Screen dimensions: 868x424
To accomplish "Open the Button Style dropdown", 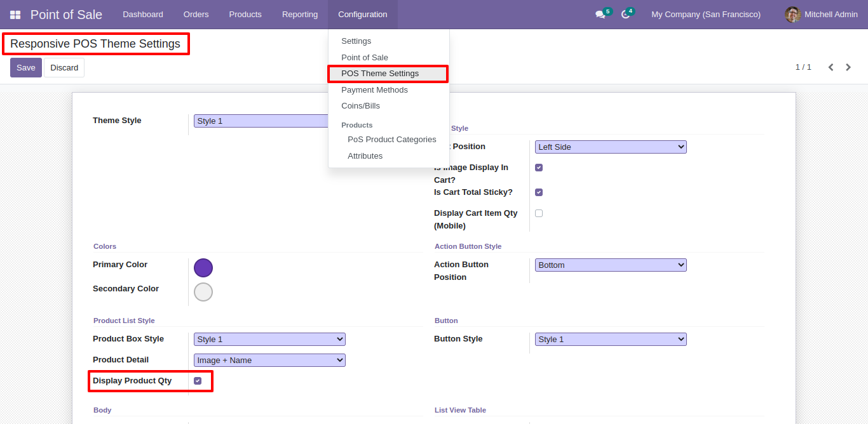I will point(611,339).
